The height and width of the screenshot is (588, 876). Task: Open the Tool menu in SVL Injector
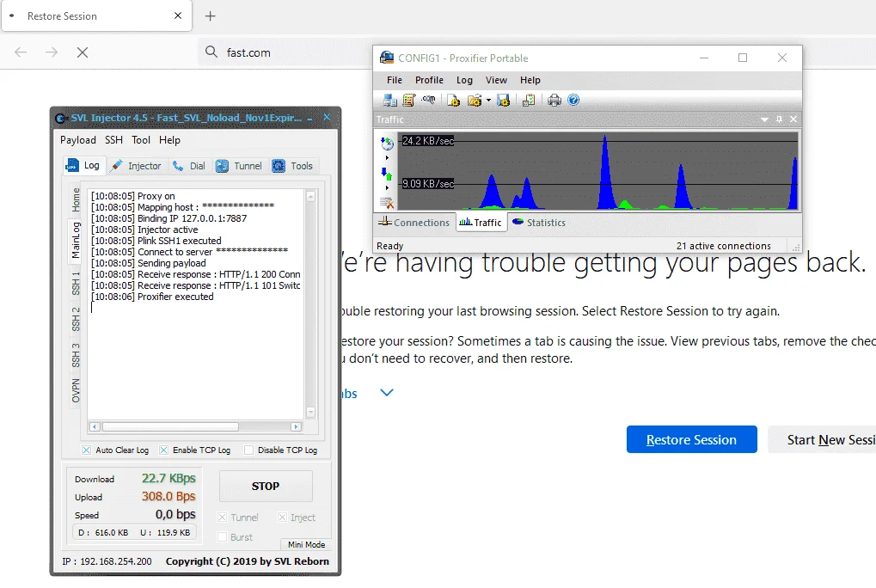click(x=141, y=140)
